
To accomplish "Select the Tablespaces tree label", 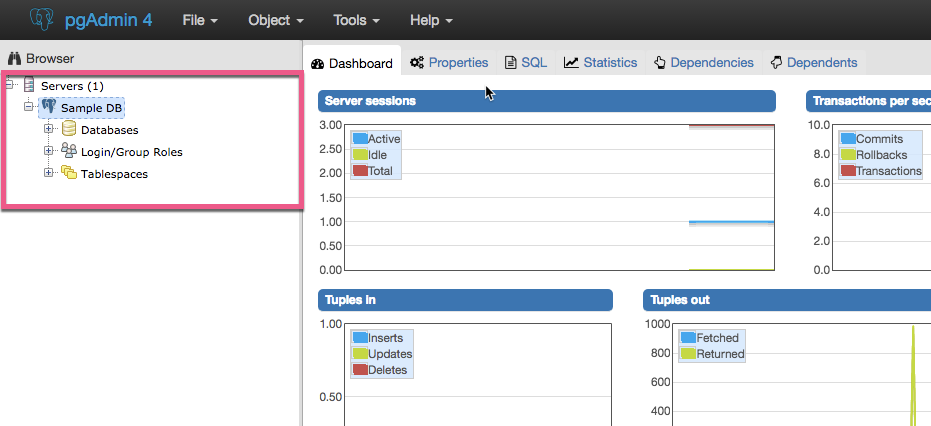I will [115, 175].
